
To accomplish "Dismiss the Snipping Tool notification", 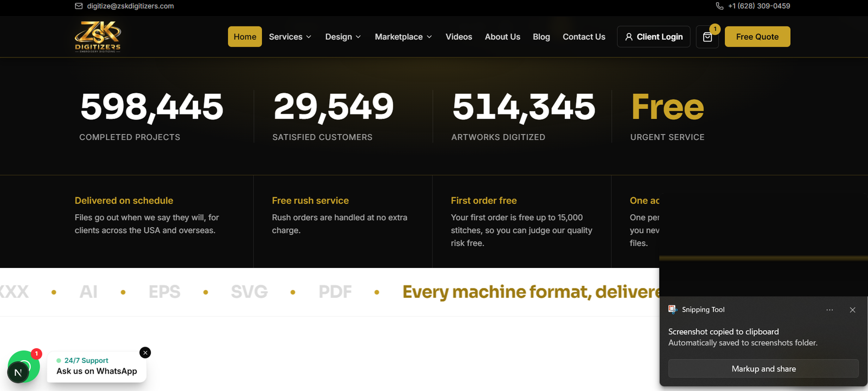I will (x=852, y=310).
